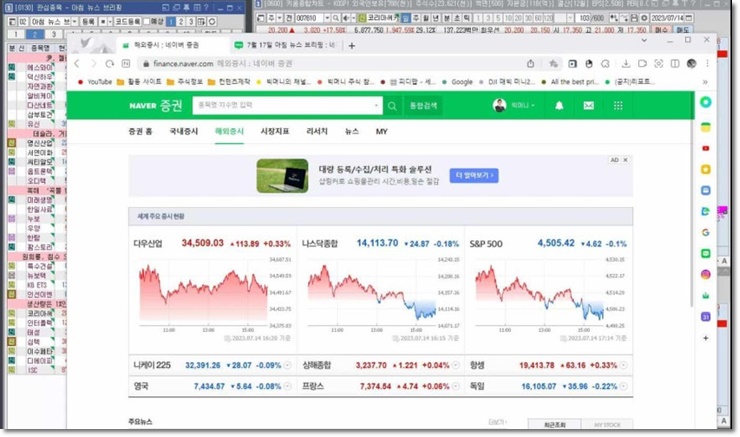Click the 매도 button in chart window

point(682,30)
